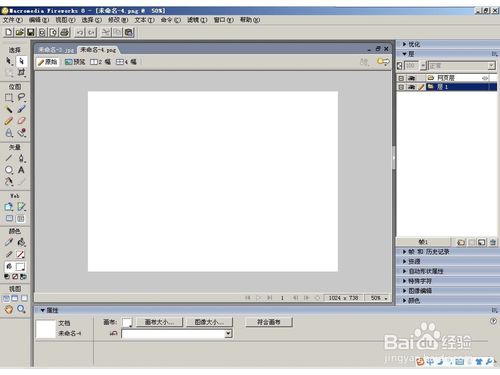The width and height of the screenshot is (500, 375).
Task: Click the Print toolbar icon
Action: coord(65,32)
